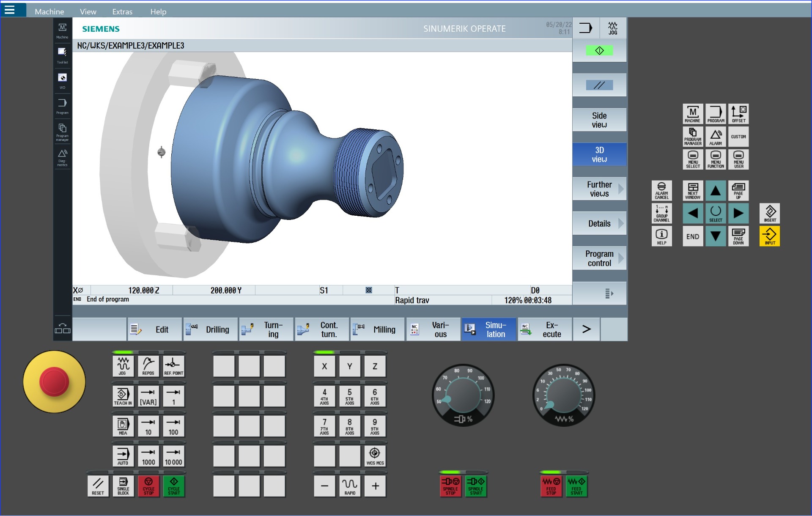Open the Extras menu

click(122, 11)
